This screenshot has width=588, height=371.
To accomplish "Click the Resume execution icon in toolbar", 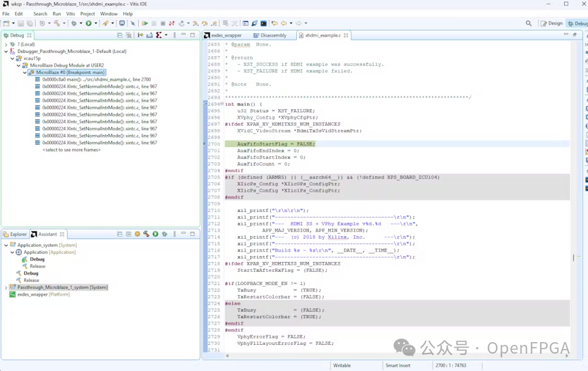I will pos(145,23).
